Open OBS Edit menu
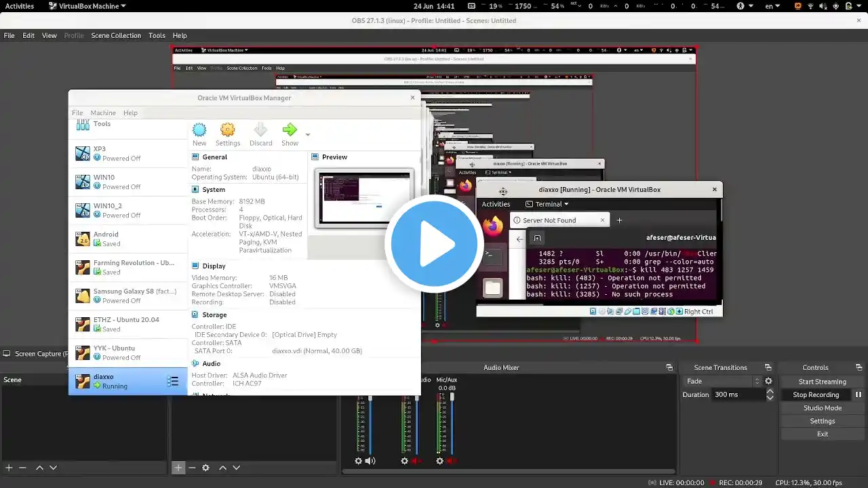The image size is (868, 488). 28,35
